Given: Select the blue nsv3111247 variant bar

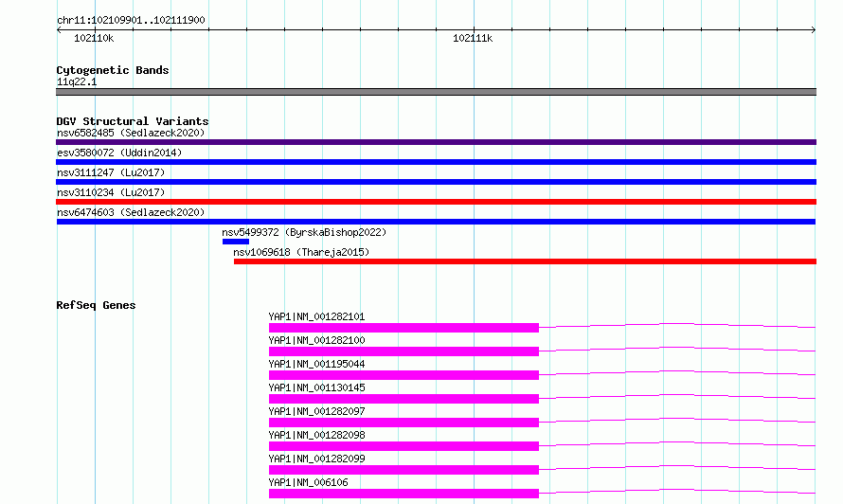Looking at the screenshot, I should point(436,182).
